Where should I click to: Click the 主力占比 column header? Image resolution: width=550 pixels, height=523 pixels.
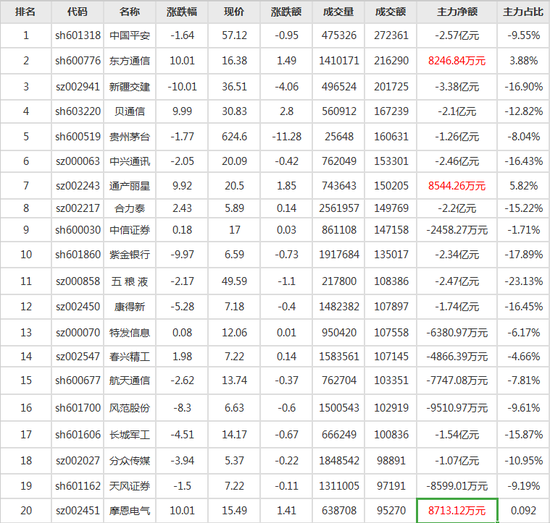pyautogui.click(x=524, y=12)
